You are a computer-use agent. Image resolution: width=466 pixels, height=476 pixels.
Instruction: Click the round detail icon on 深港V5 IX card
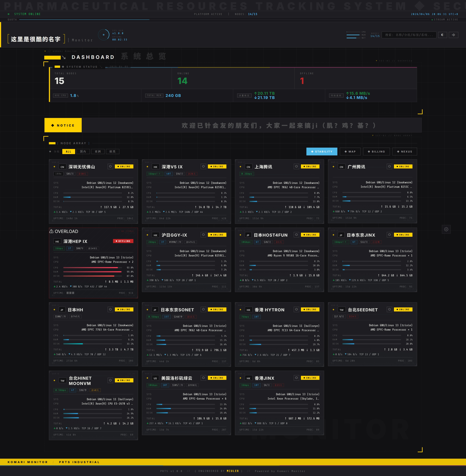(203, 166)
